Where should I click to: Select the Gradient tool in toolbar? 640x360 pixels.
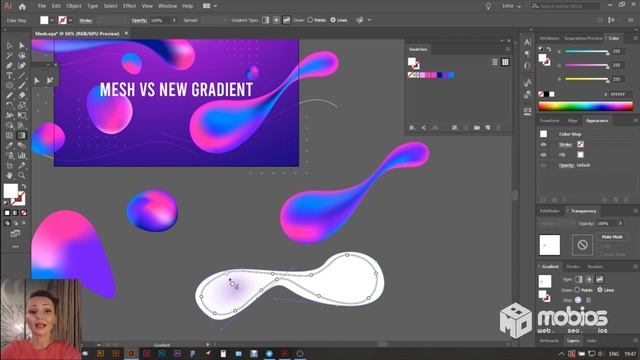[x=22, y=136]
